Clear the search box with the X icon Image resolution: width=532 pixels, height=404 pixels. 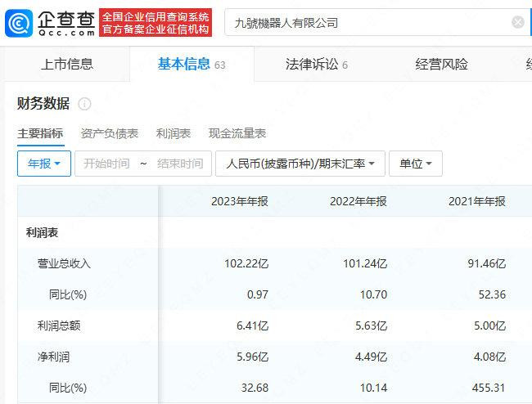pos(518,23)
